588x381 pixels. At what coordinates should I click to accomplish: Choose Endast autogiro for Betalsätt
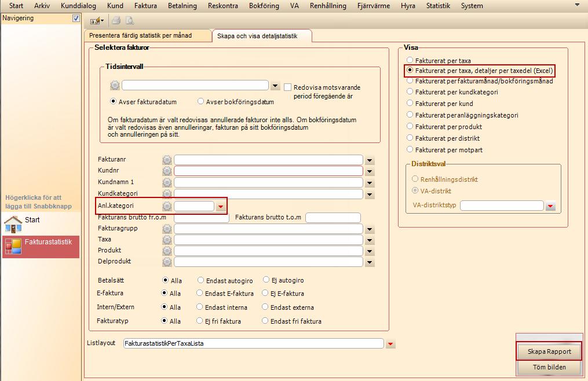click(x=200, y=280)
